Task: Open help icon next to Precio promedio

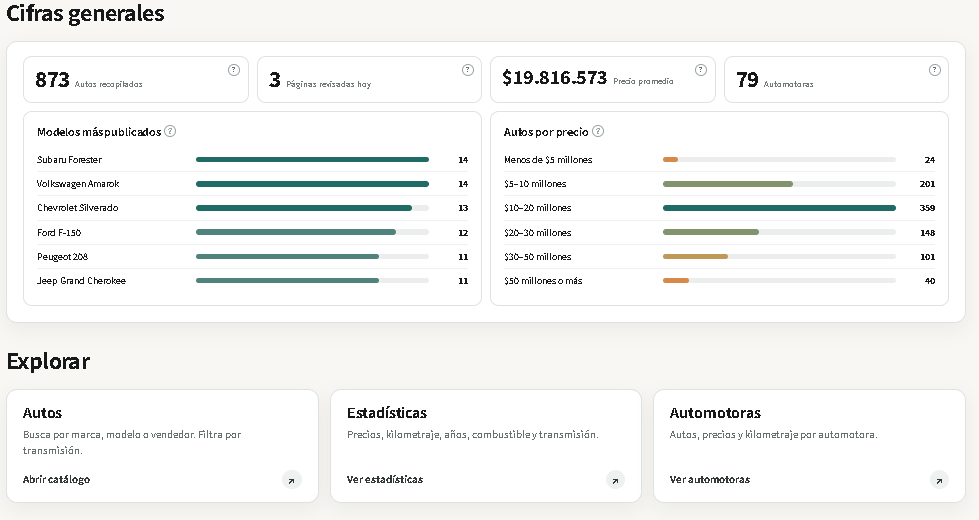Action: [701, 70]
